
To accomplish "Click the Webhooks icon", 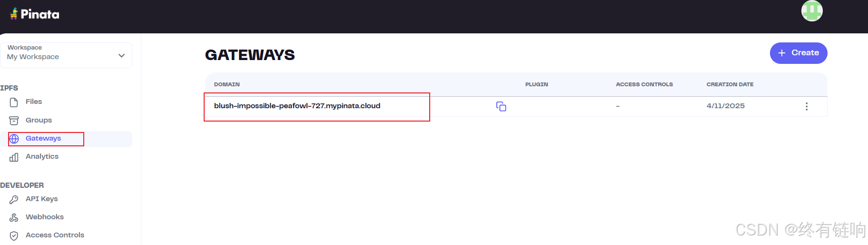I will point(14,217).
